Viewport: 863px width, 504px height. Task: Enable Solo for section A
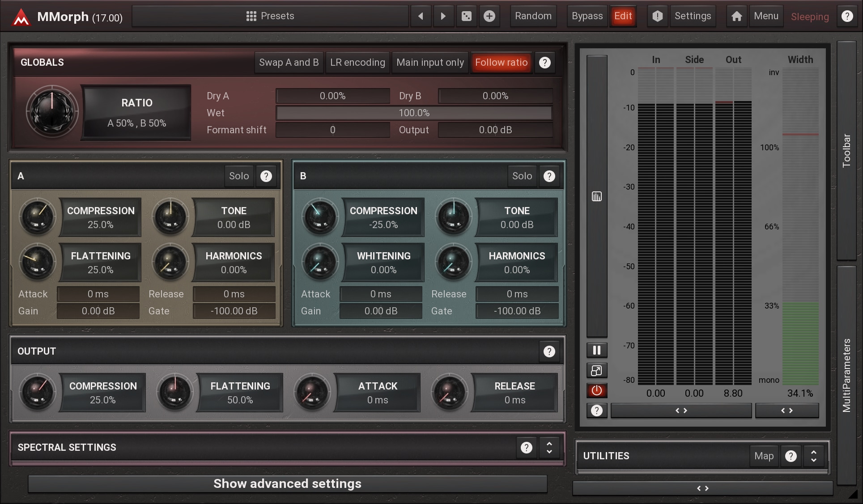pyautogui.click(x=239, y=176)
